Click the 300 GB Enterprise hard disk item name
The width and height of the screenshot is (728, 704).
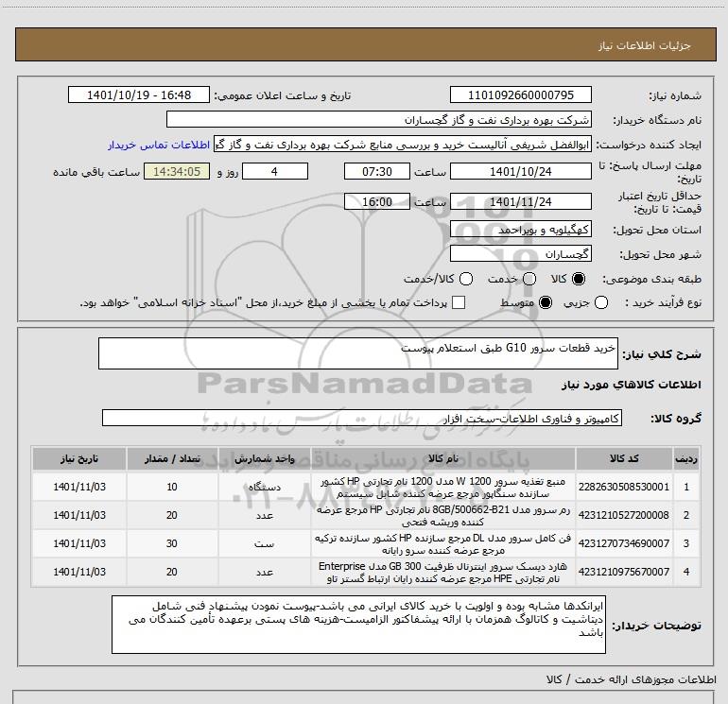click(442, 573)
